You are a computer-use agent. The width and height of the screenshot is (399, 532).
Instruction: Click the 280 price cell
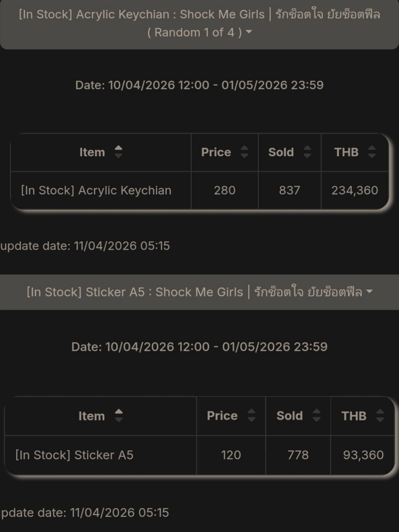coord(224,191)
